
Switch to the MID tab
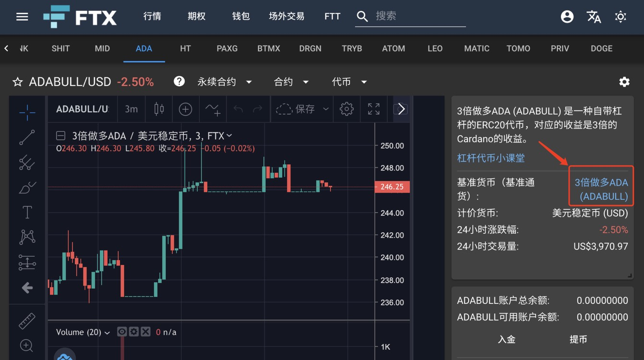(102, 48)
